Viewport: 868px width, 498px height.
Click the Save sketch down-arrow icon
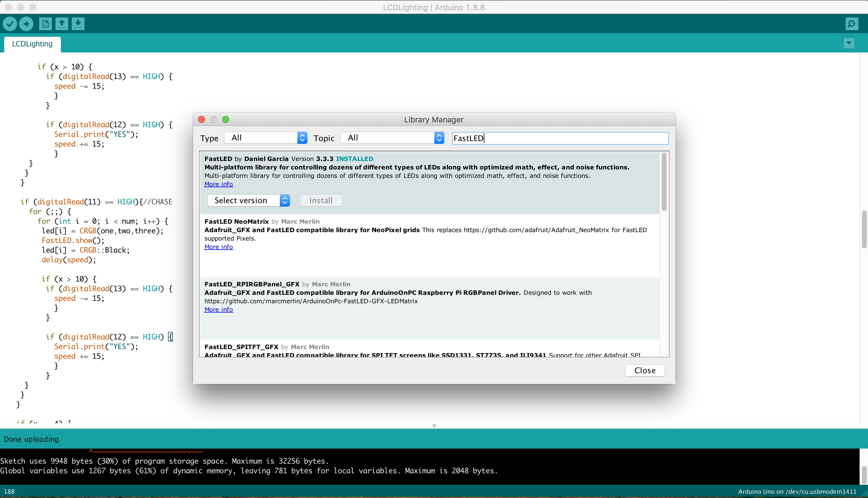(x=78, y=24)
